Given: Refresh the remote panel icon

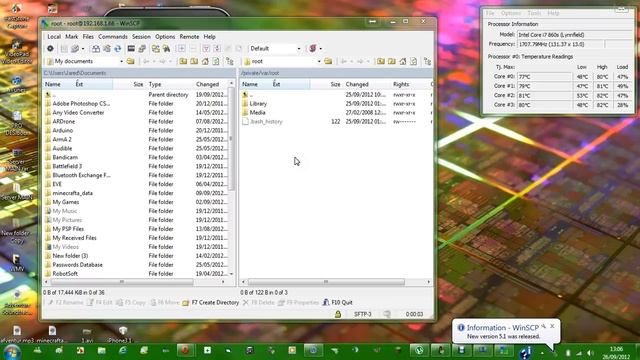Looking at the screenshot, I should 413,61.
